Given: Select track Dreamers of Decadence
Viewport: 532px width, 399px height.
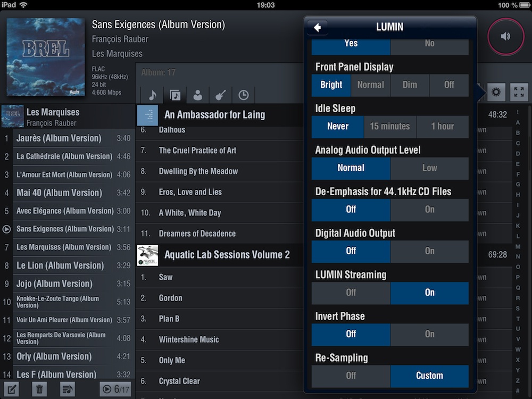Looking at the screenshot, I should (x=220, y=234).
